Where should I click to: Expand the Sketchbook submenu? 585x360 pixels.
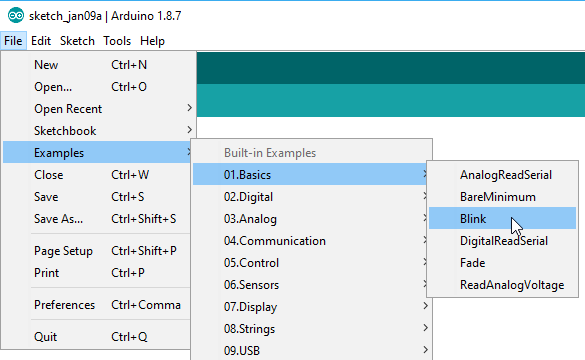tap(99, 131)
